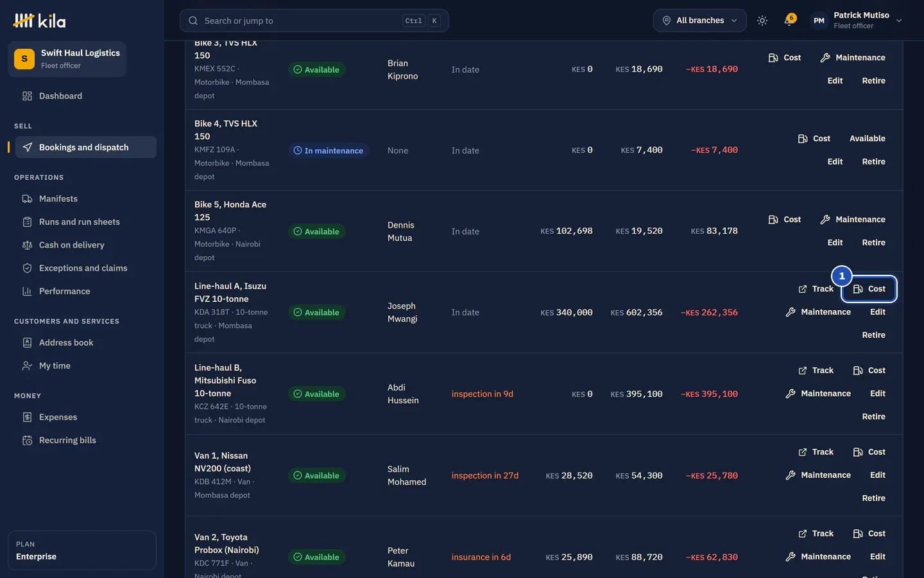
Task: Click the Enterprise plan card
Action: pos(82,550)
